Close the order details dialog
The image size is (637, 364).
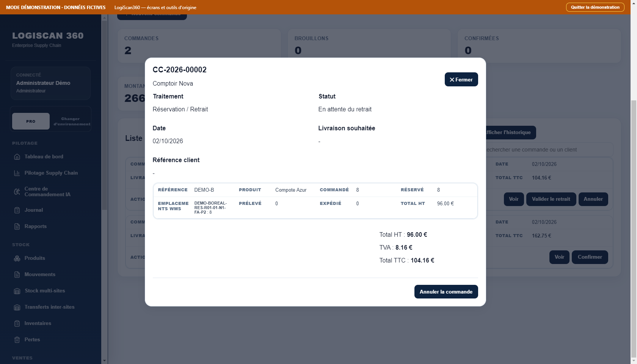coord(461,80)
